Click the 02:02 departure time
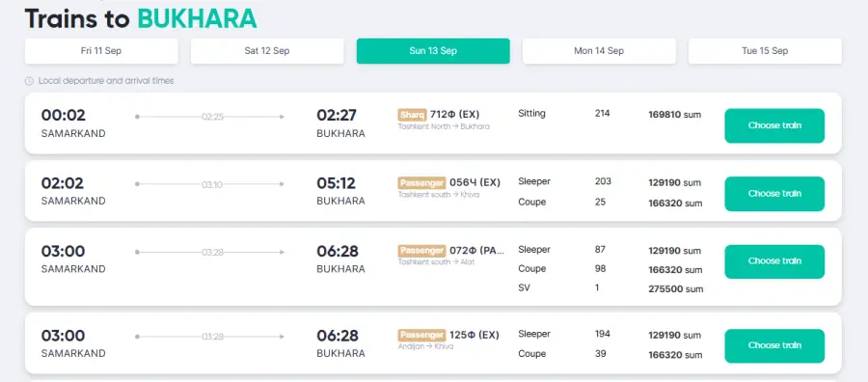Viewport: 868px width, 382px height. pos(63,183)
